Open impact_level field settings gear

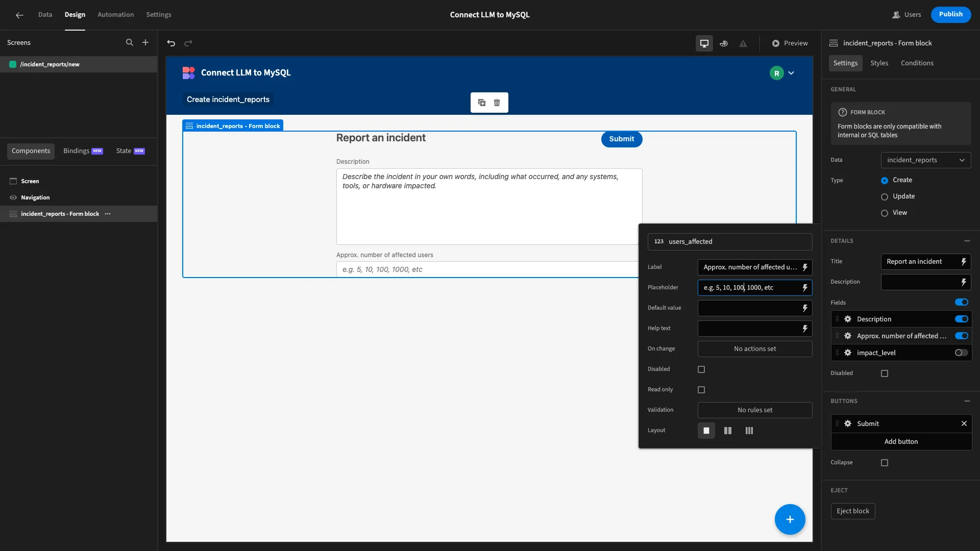(848, 353)
